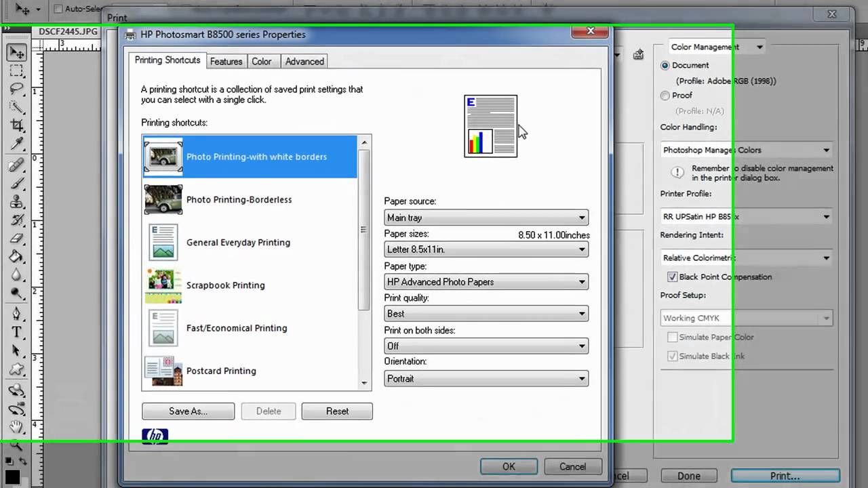Select the Rectangular Marquee tool
The height and width of the screenshot is (488, 868).
(x=17, y=70)
